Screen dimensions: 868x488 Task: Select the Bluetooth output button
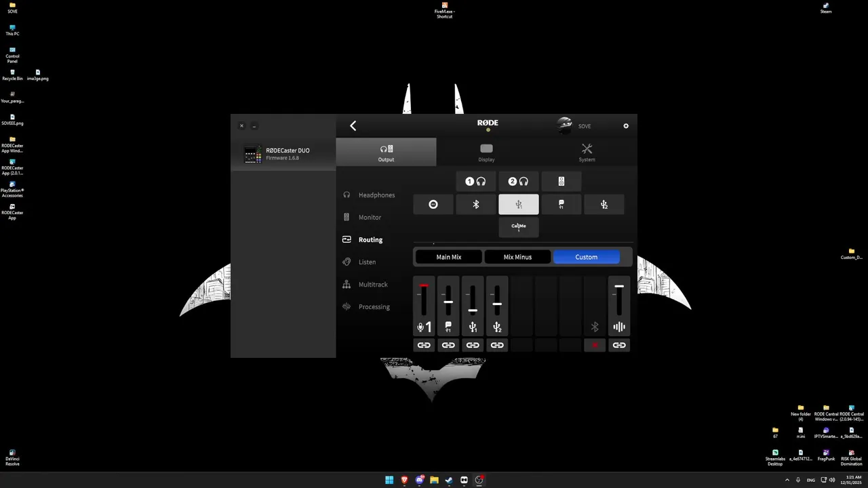[x=476, y=205]
